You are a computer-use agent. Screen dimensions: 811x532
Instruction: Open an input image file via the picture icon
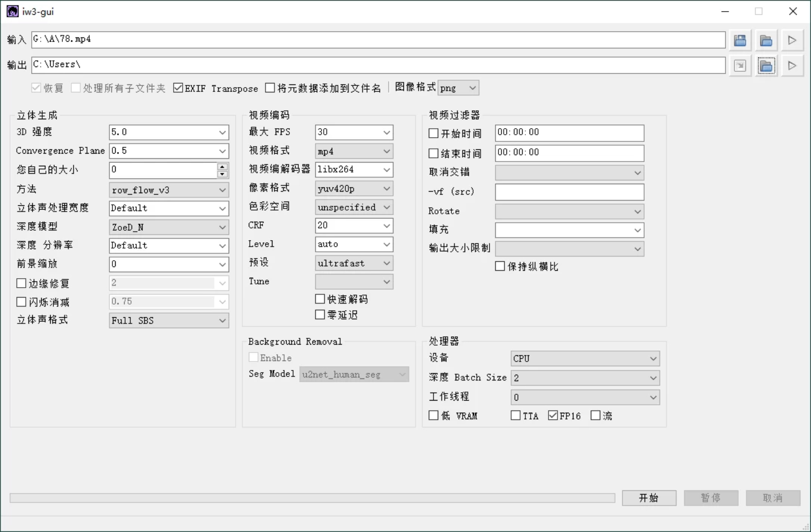pyautogui.click(x=740, y=40)
